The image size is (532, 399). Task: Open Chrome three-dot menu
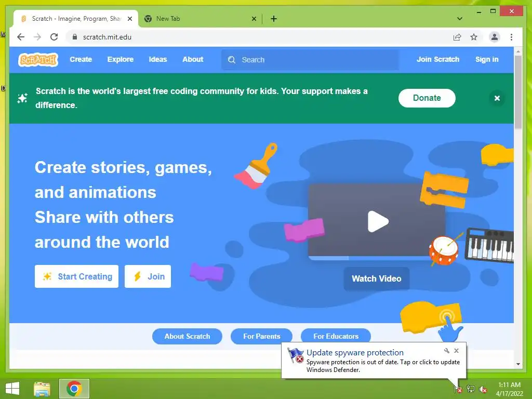[511, 37]
